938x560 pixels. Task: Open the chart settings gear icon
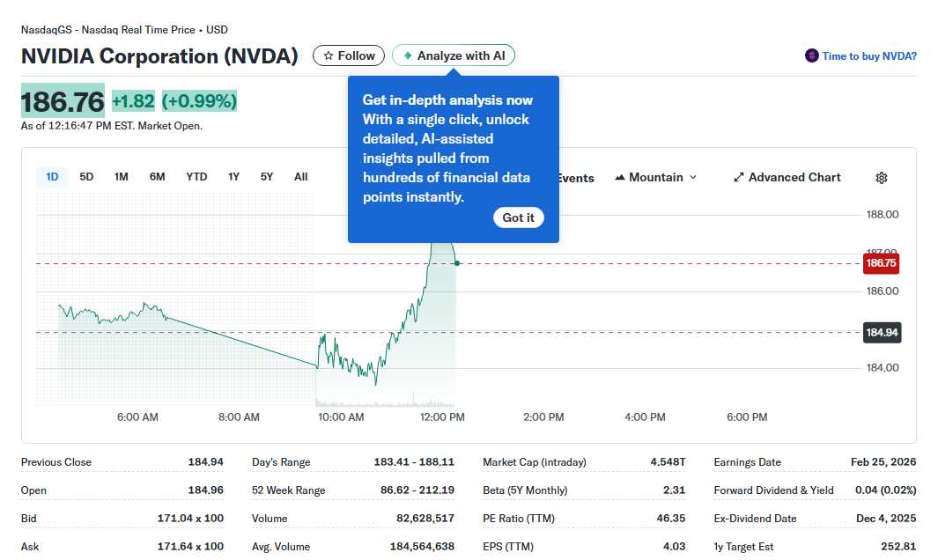click(881, 177)
